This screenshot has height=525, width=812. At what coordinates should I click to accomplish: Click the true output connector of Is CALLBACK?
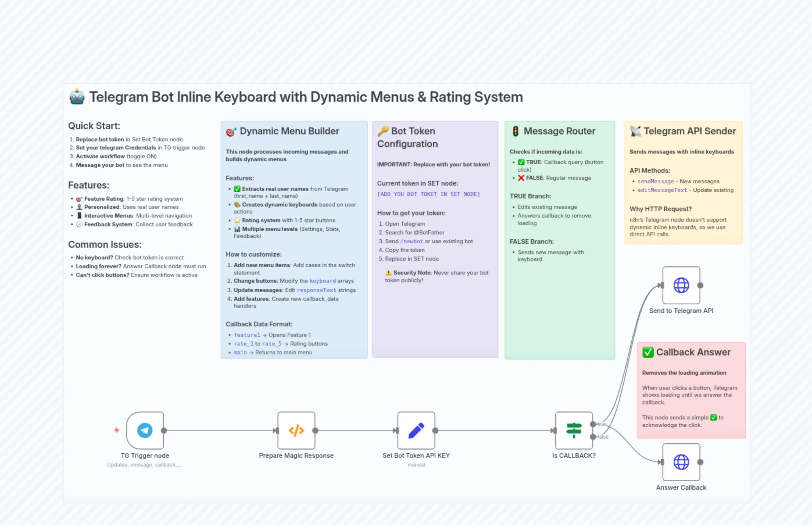click(593, 424)
